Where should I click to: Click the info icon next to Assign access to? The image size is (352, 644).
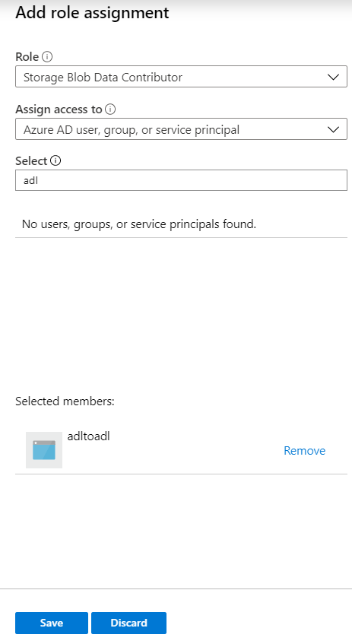(110, 109)
